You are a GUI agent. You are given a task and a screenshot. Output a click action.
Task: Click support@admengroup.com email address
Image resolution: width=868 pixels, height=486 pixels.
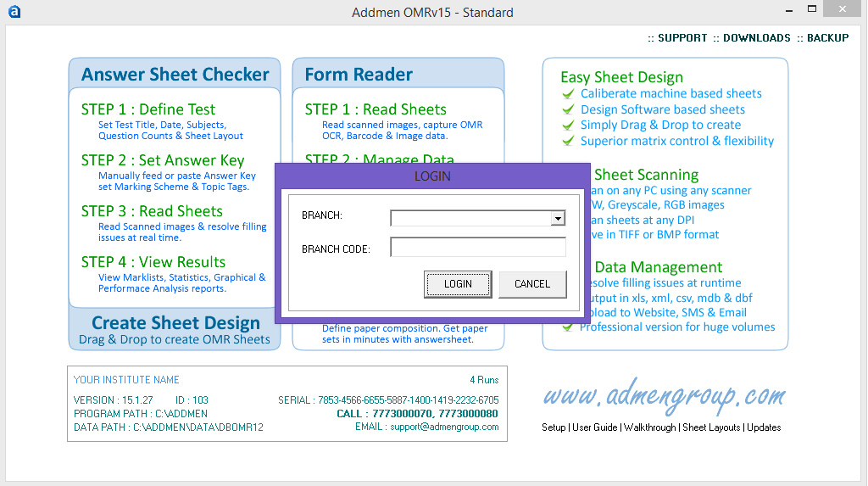coord(444,427)
